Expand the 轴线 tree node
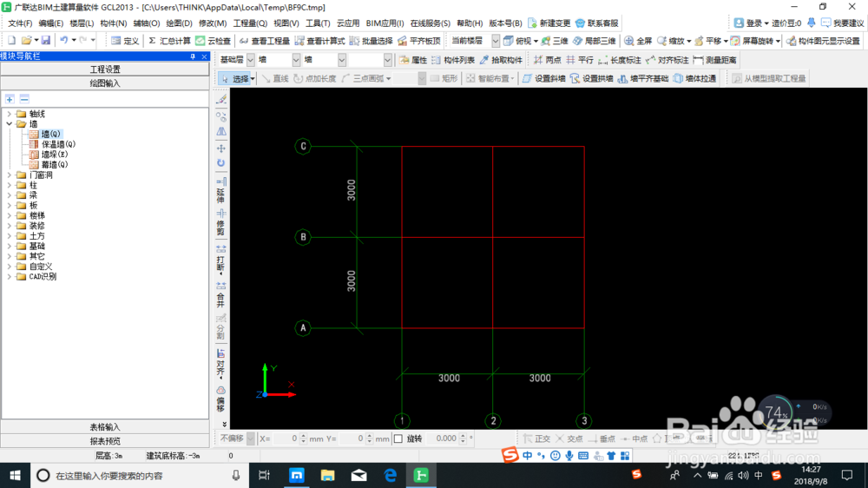868x488 pixels. coord(9,114)
